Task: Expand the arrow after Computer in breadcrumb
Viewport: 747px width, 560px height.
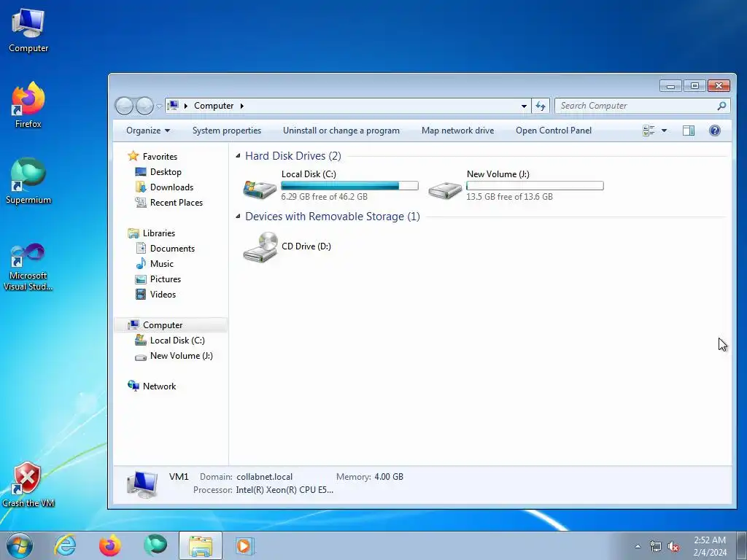Action: 242,106
